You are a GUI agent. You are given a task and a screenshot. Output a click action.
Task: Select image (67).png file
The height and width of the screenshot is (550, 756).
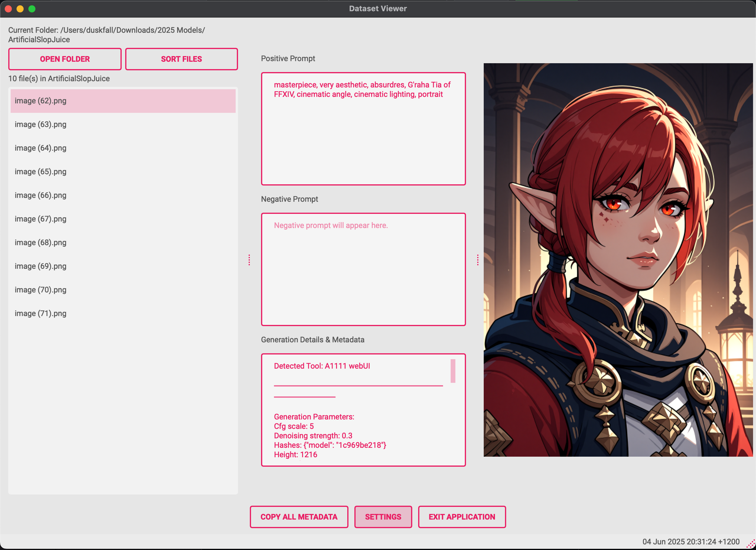41,219
